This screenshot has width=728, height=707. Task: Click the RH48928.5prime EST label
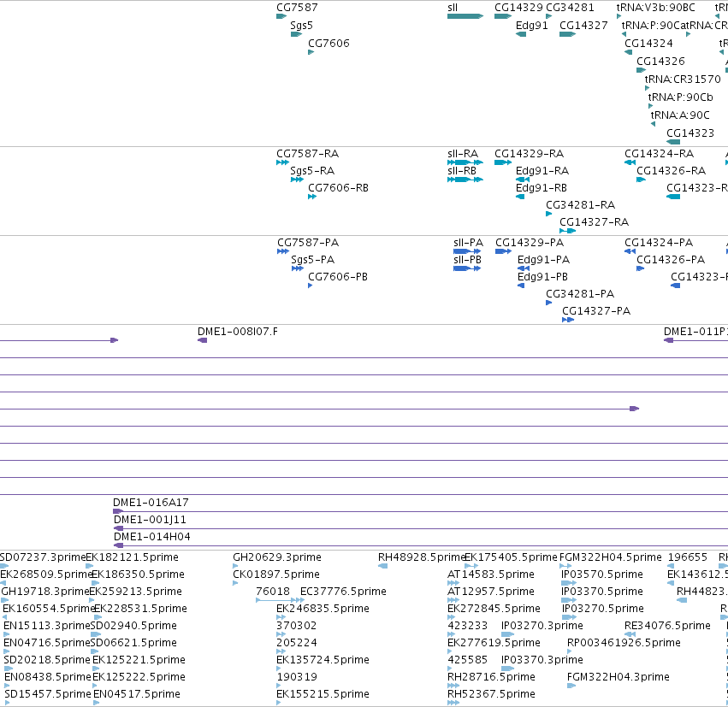pos(422,557)
